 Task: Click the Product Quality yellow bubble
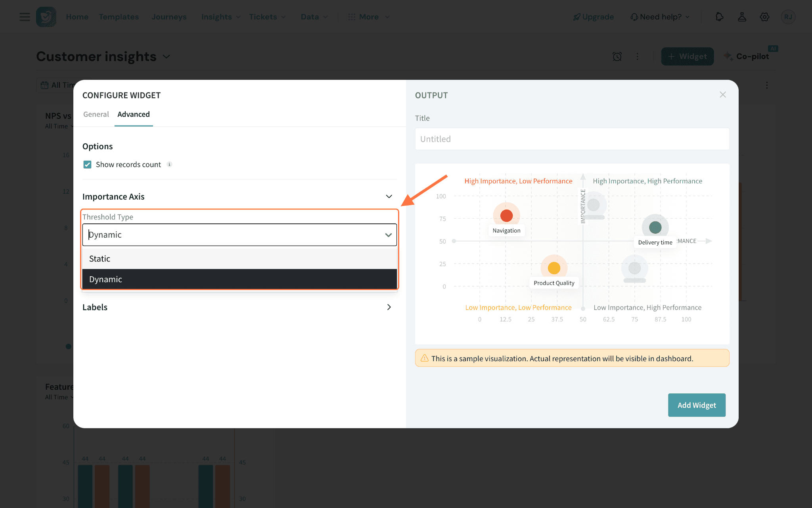point(554,268)
